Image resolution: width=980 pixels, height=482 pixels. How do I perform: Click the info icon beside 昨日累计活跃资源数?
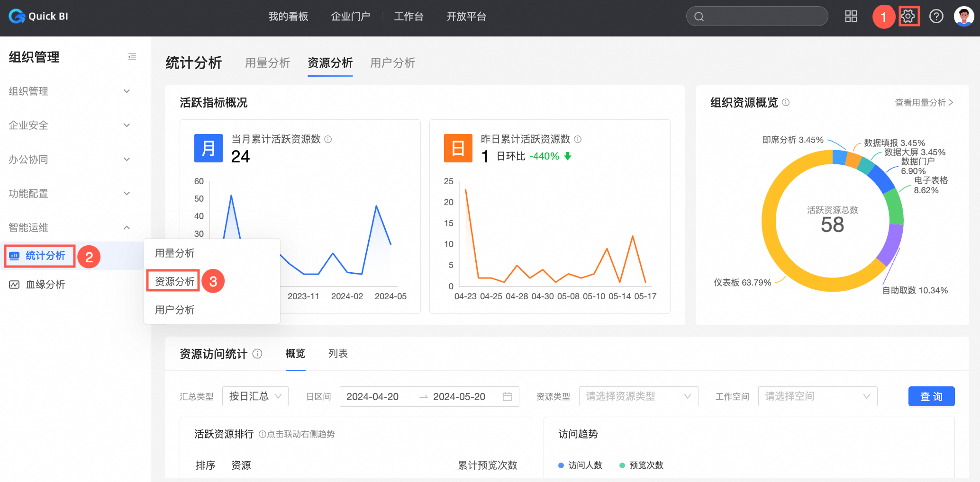click(578, 139)
